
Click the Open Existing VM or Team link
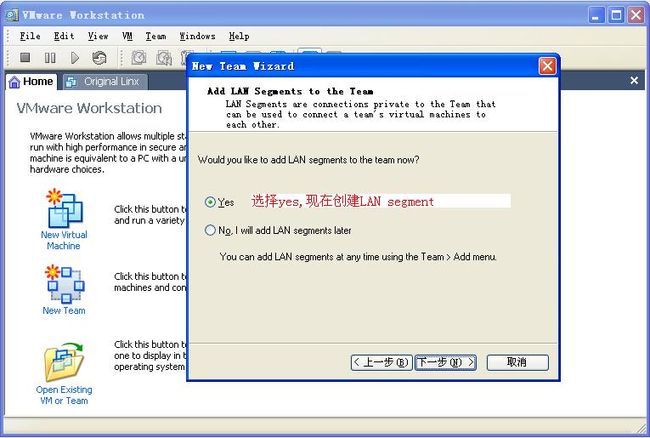(x=64, y=395)
